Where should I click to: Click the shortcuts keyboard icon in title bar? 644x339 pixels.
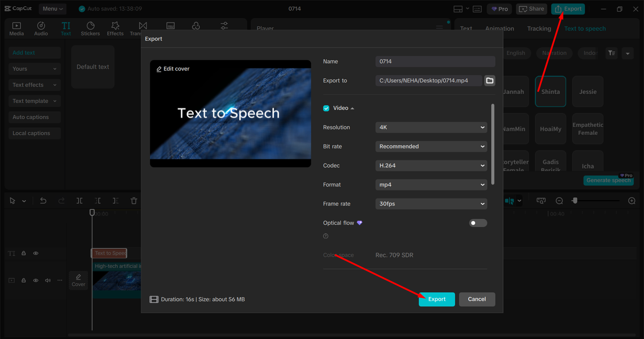coord(477,9)
